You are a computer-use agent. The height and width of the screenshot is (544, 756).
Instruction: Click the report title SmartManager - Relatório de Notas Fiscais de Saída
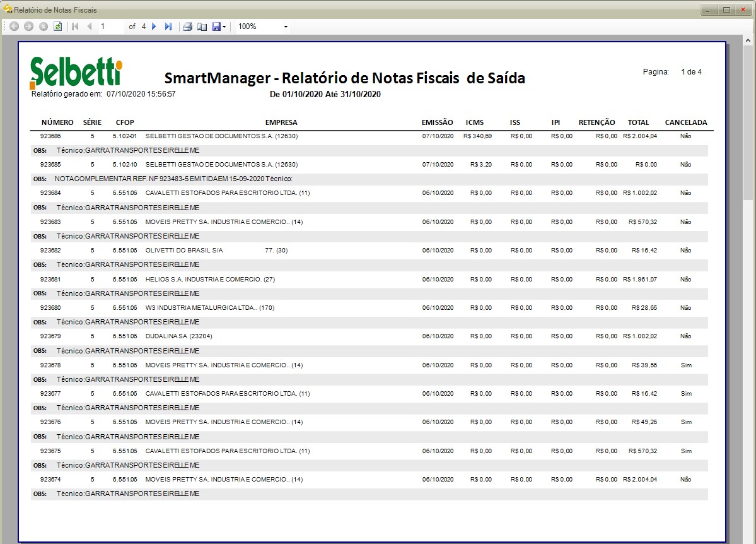pos(345,78)
